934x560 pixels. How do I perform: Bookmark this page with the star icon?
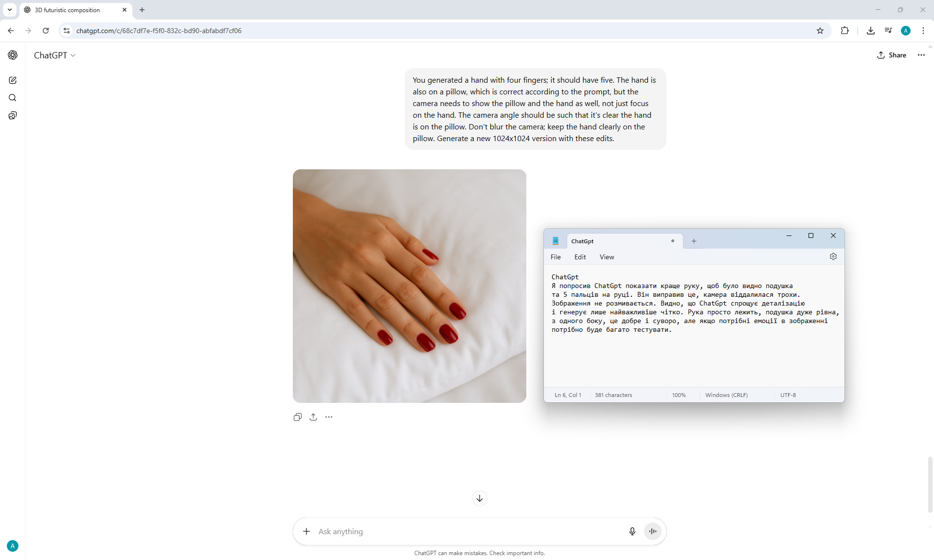(820, 31)
